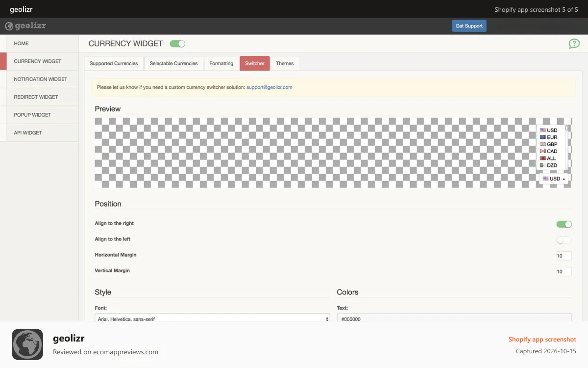
Task: Click the 'Vertical Margin' label
Action: [112, 270]
